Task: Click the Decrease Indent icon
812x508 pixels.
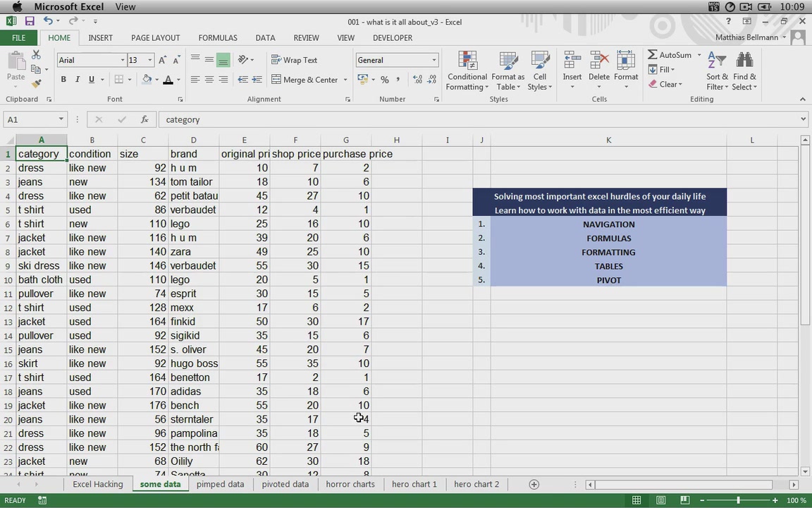Action: [242, 79]
